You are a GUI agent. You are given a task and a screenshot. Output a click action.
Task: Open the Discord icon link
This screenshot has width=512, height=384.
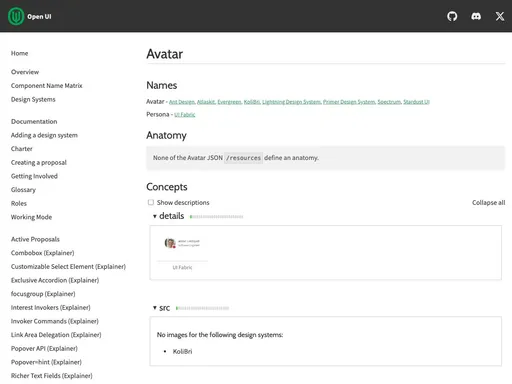pos(476,16)
